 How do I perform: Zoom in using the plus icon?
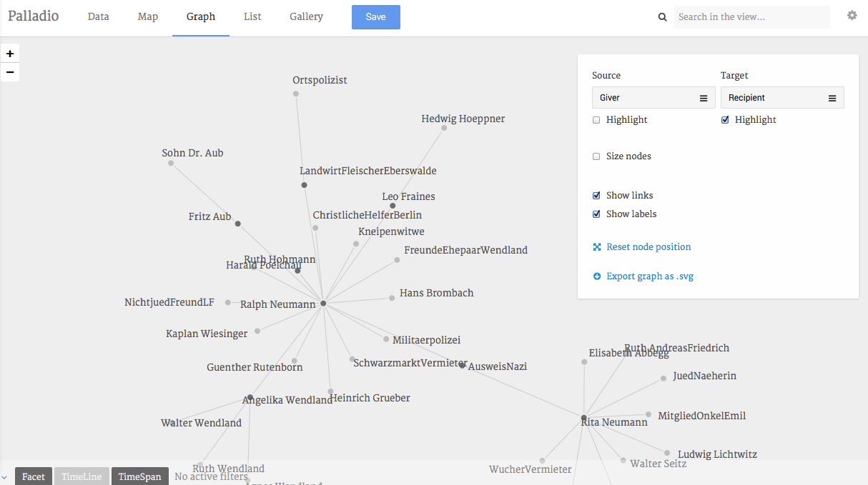click(x=9, y=53)
